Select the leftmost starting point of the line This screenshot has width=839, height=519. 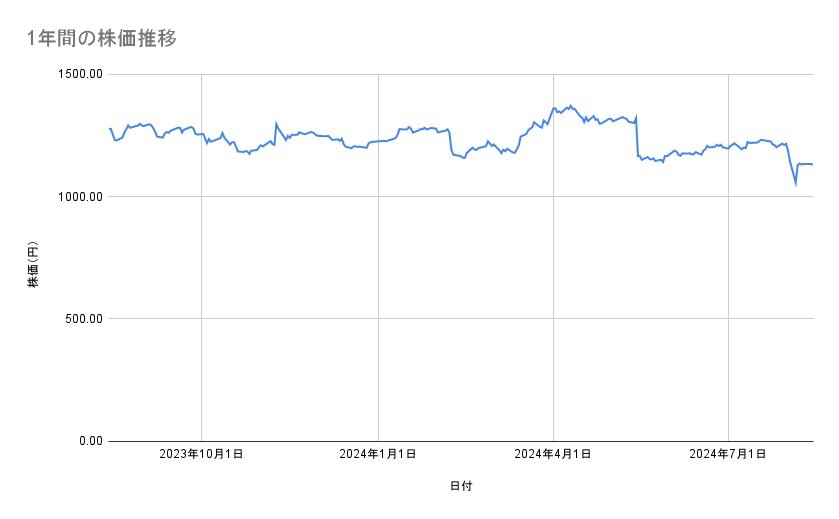click(109, 128)
